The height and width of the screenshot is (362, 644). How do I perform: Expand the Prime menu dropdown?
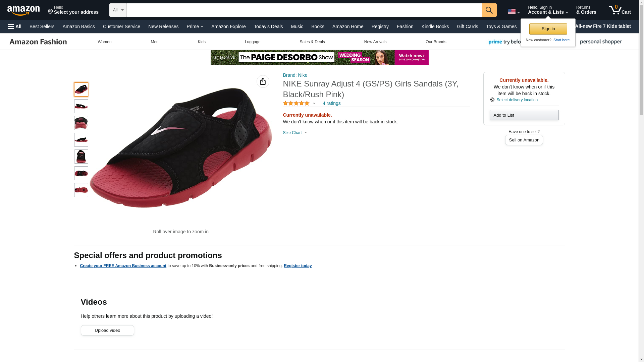click(195, 26)
